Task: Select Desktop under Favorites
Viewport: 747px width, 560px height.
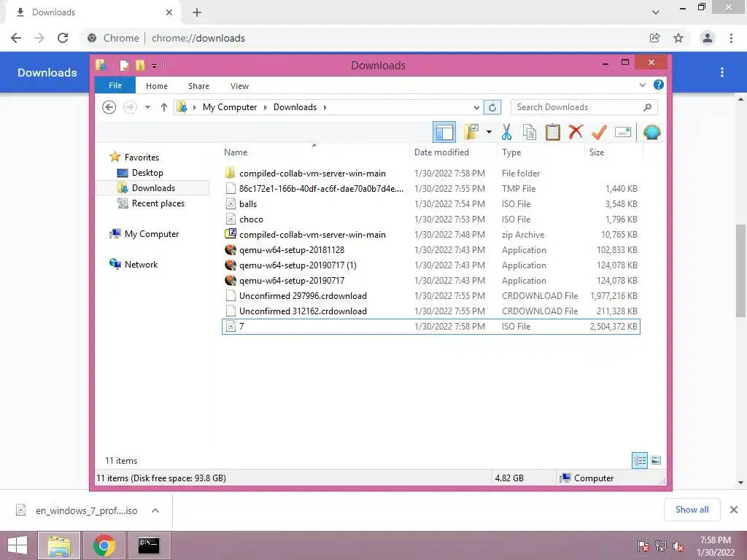Action: 147,172
